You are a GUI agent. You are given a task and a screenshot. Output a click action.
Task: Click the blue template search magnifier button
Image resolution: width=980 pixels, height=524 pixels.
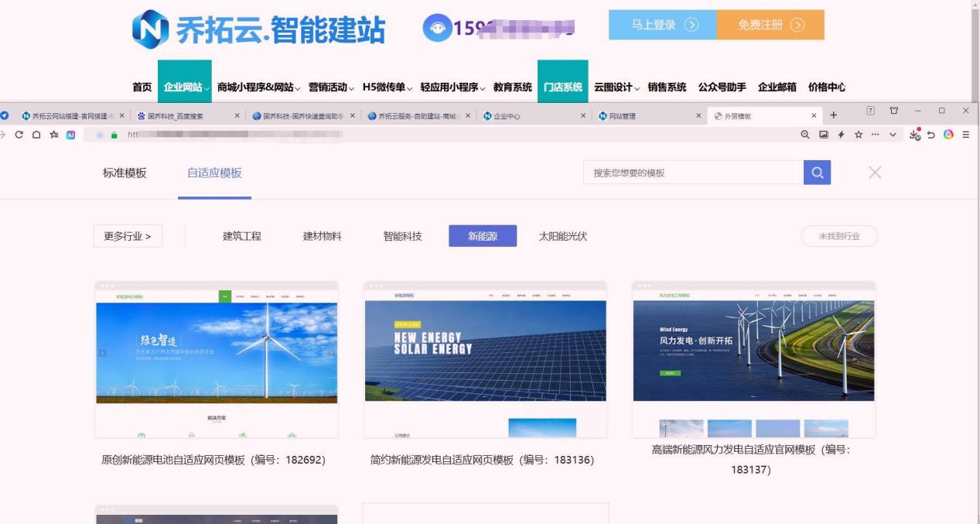(x=818, y=172)
